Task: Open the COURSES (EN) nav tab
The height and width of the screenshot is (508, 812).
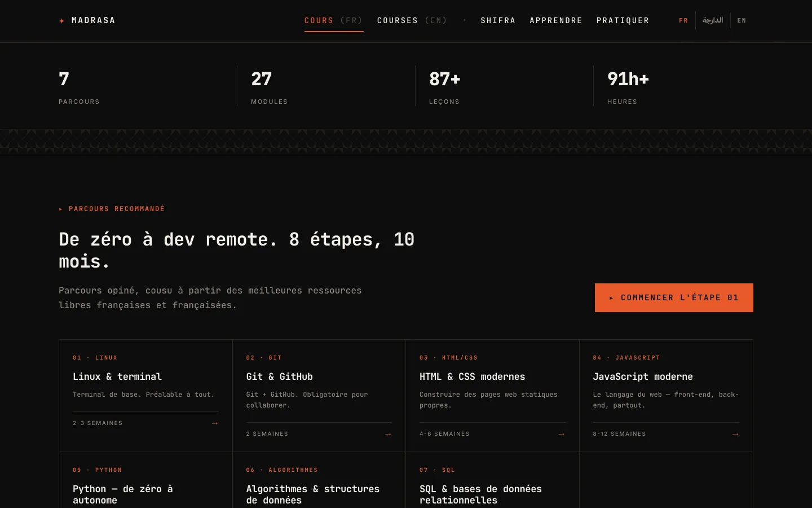Action: [412, 20]
